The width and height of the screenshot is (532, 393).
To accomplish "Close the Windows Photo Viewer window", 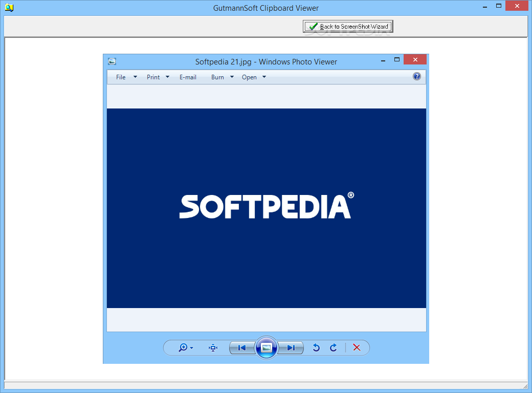I will [415, 60].
